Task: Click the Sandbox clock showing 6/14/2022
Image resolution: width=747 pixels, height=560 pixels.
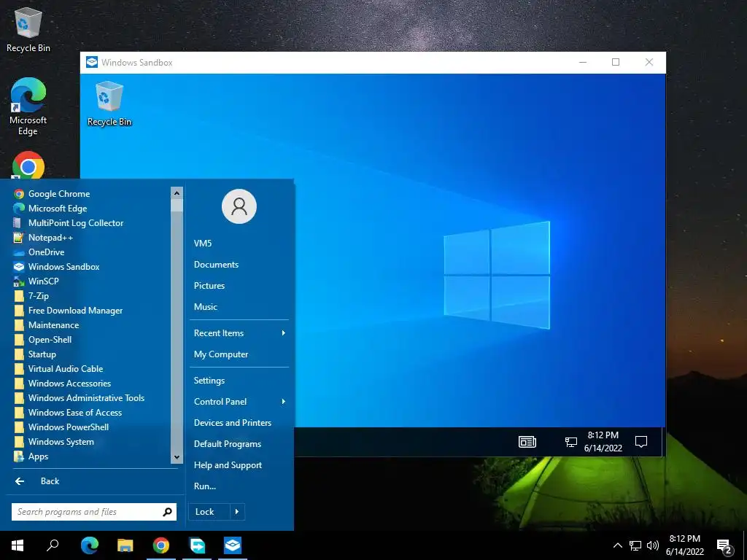Action: tap(603, 441)
